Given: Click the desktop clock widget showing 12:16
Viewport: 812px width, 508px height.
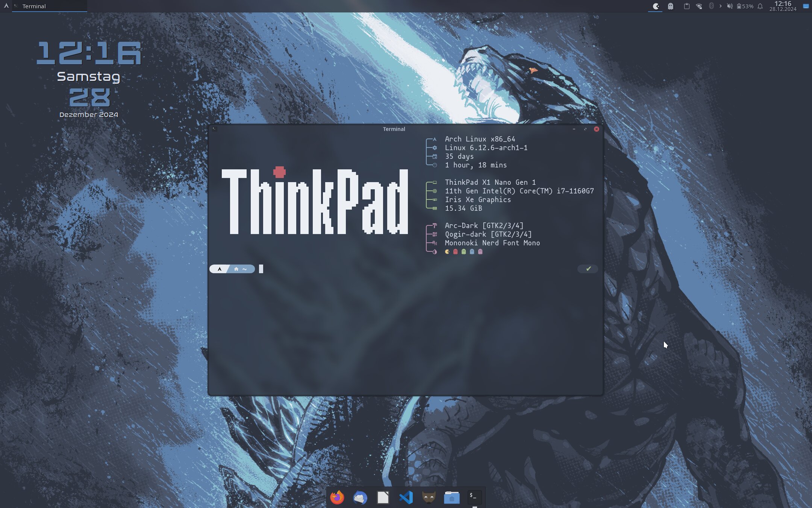Looking at the screenshot, I should click(89, 53).
